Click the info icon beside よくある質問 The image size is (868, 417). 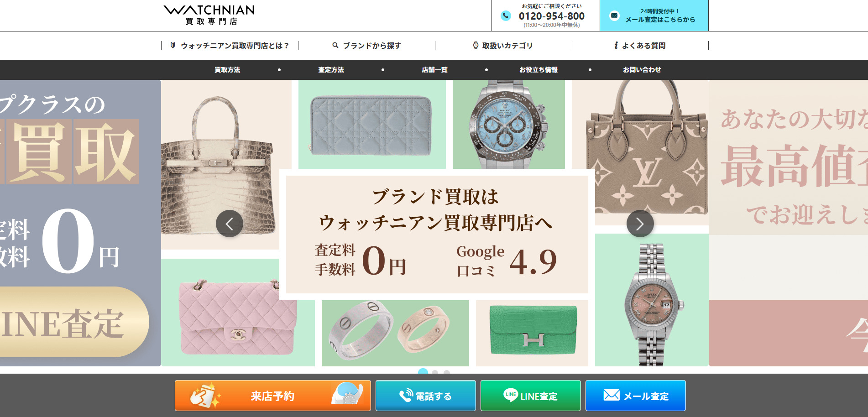click(616, 45)
